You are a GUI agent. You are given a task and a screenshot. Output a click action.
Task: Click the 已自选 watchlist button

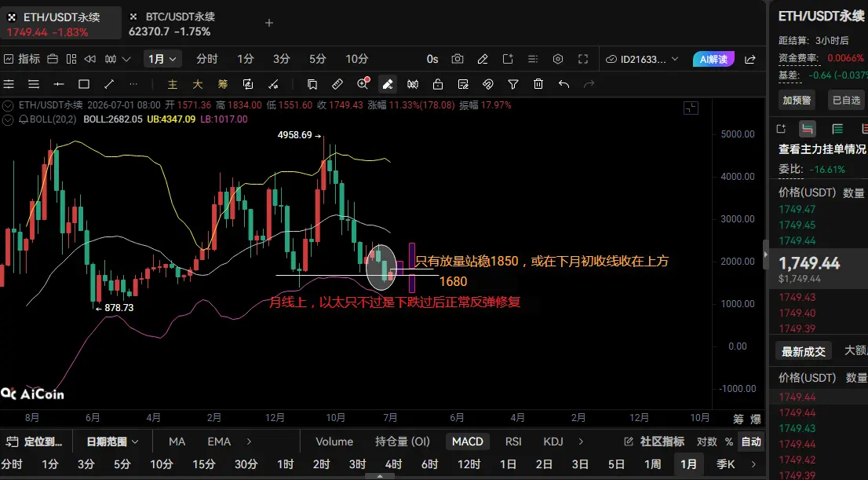pyautogui.click(x=846, y=101)
